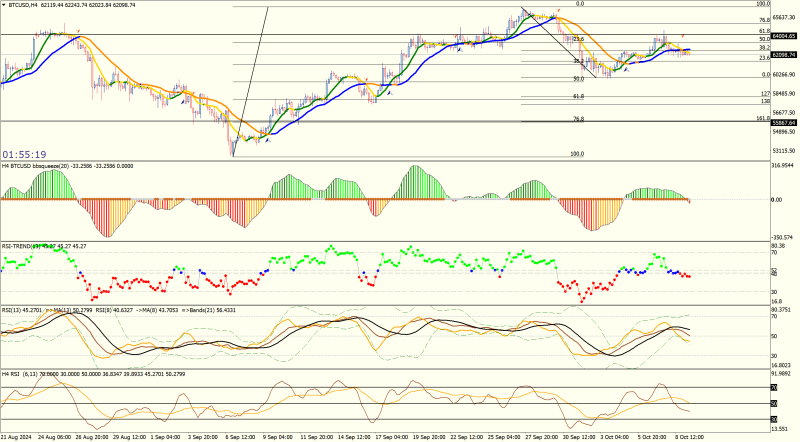Click the 91.9892 scale value in H4 RSI panel
800x442 pixels.
[x=782, y=374]
